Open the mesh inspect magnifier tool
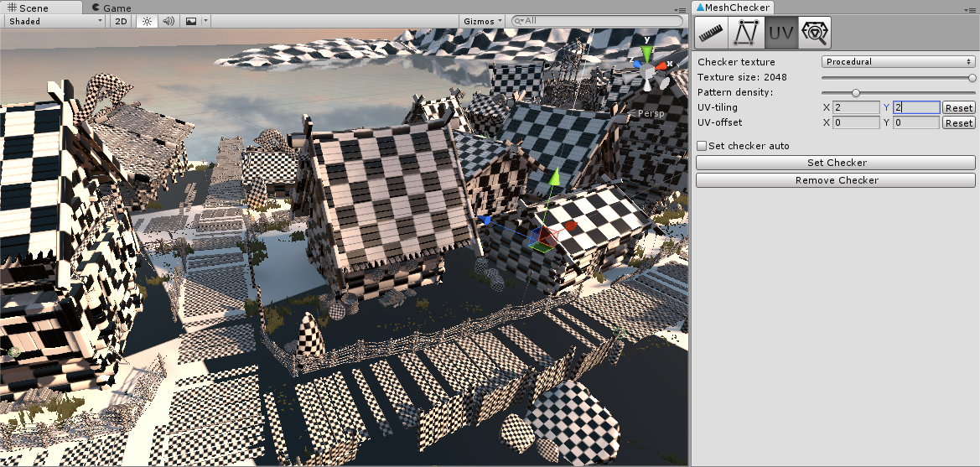 click(814, 33)
